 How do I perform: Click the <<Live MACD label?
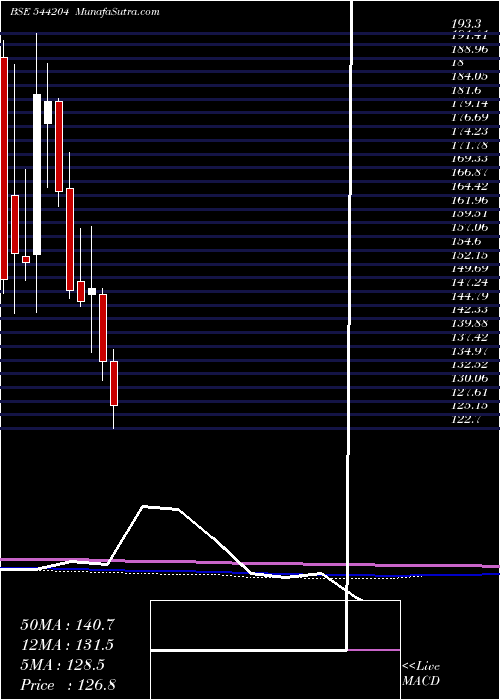pyautogui.click(x=421, y=674)
